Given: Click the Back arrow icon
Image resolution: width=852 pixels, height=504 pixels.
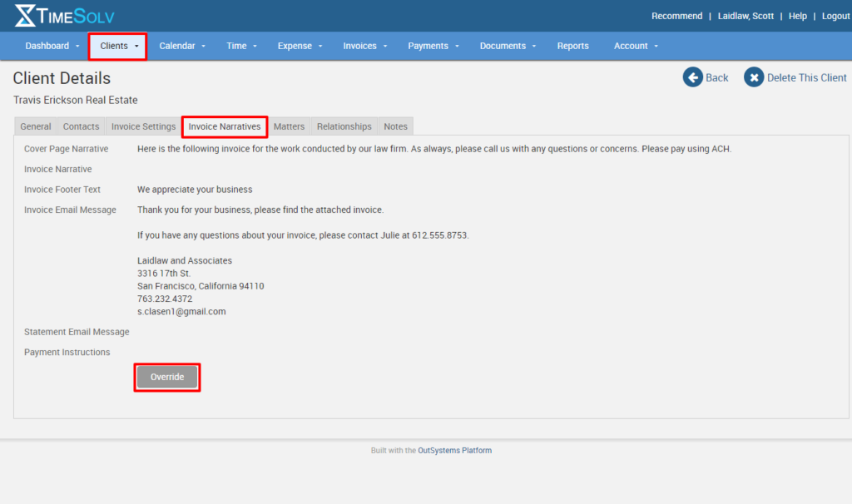Looking at the screenshot, I should click(692, 77).
